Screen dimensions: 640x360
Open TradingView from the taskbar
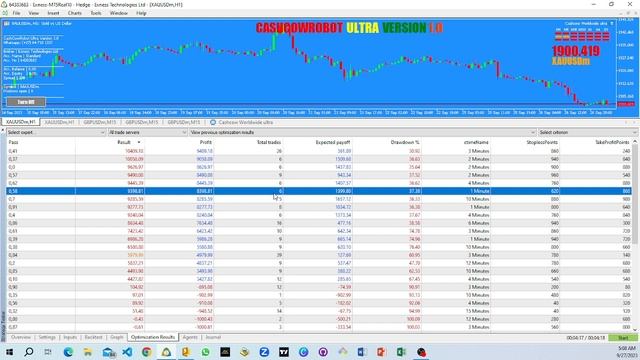click(x=284, y=352)
